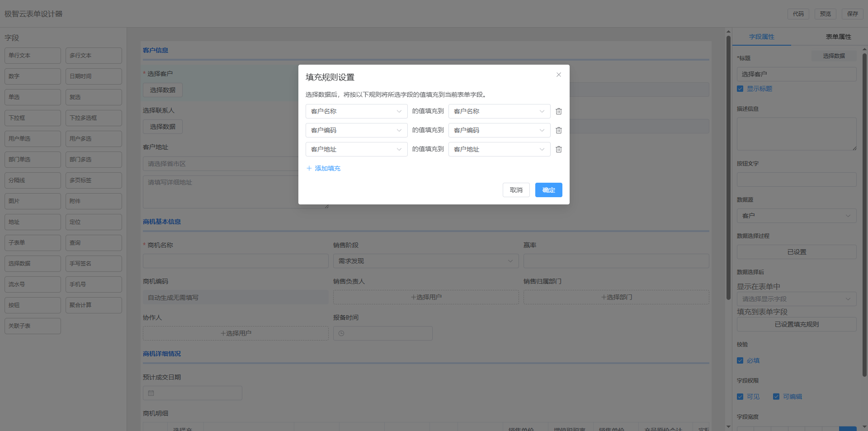Screen dimensions: 868x431
Task: Toggle the 显示标题 checkbox
Action: tap(740, 89)
